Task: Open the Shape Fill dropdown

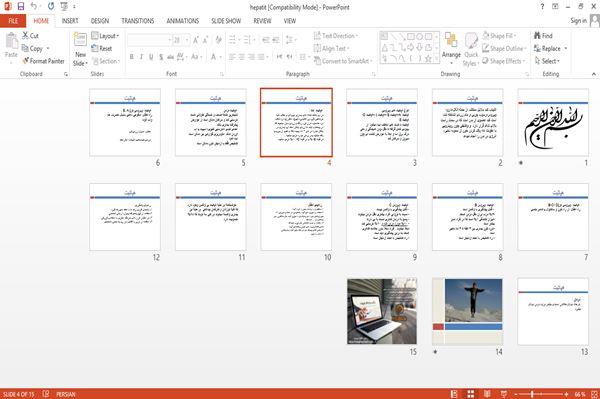Action: [499, 36]
